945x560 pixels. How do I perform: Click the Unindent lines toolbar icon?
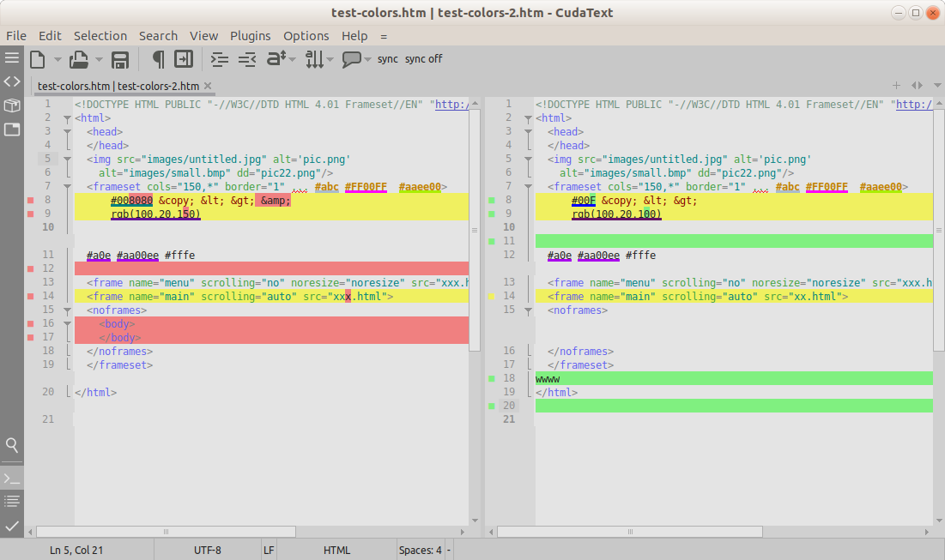247,59
